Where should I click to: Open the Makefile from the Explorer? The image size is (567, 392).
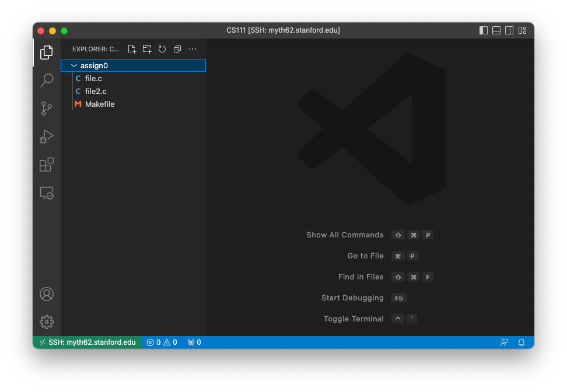point(99,104)
